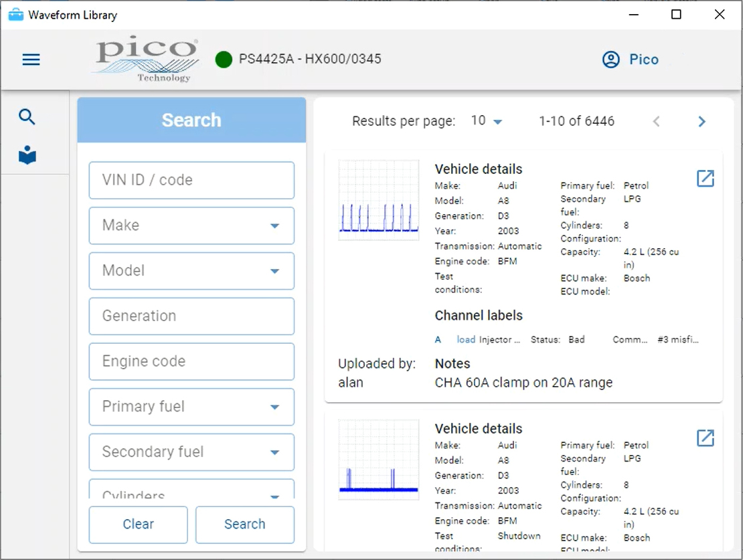Click the channel 'A' letter label
The width and height of the screenshot is (743, 560).
coord(438,340)
